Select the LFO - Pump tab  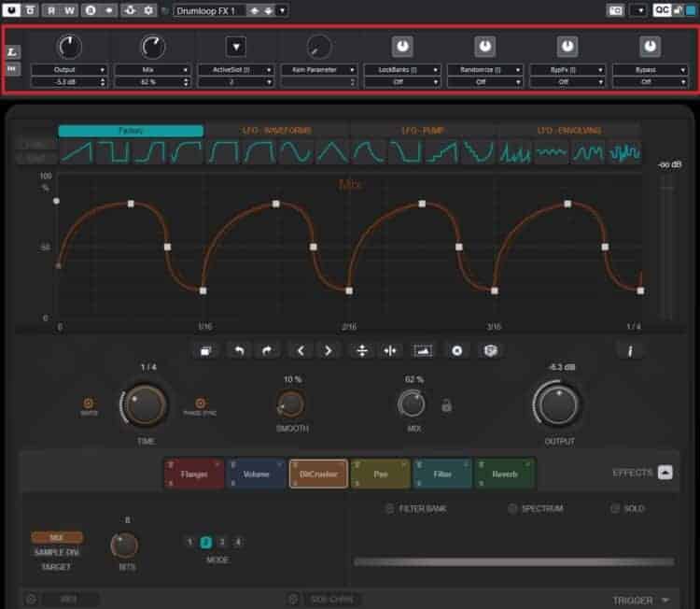tap(423, 131)
